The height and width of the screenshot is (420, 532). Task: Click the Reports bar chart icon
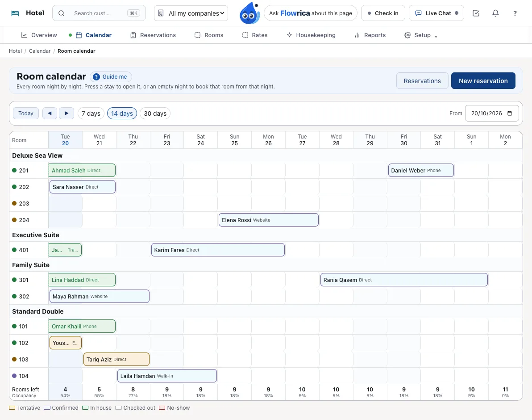coord(357,35)
